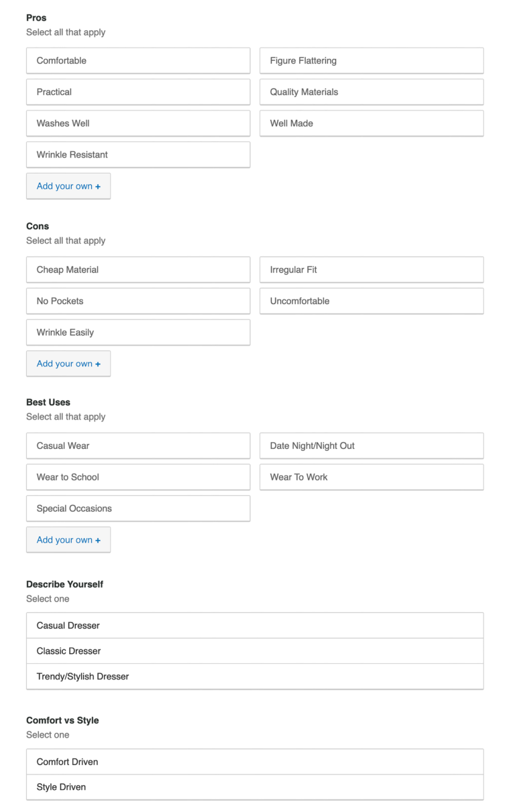
Task: Choose Quality Materials as a pro
Action: pyautogui.click(x=371, y=92)
